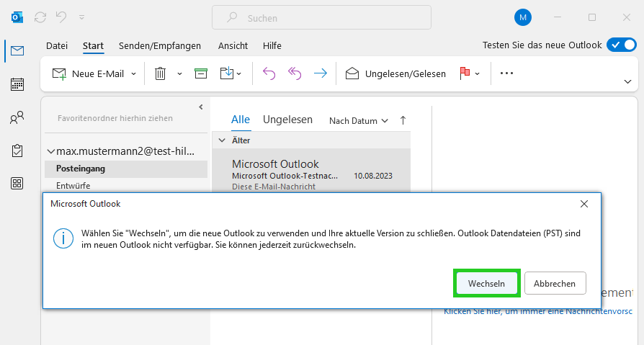
Task: Open the flag options dropdown arrow
Action: 478,74
